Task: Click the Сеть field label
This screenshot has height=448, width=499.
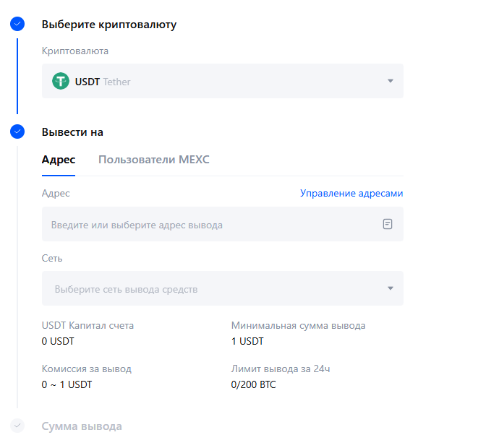Action: click(52, 258)
